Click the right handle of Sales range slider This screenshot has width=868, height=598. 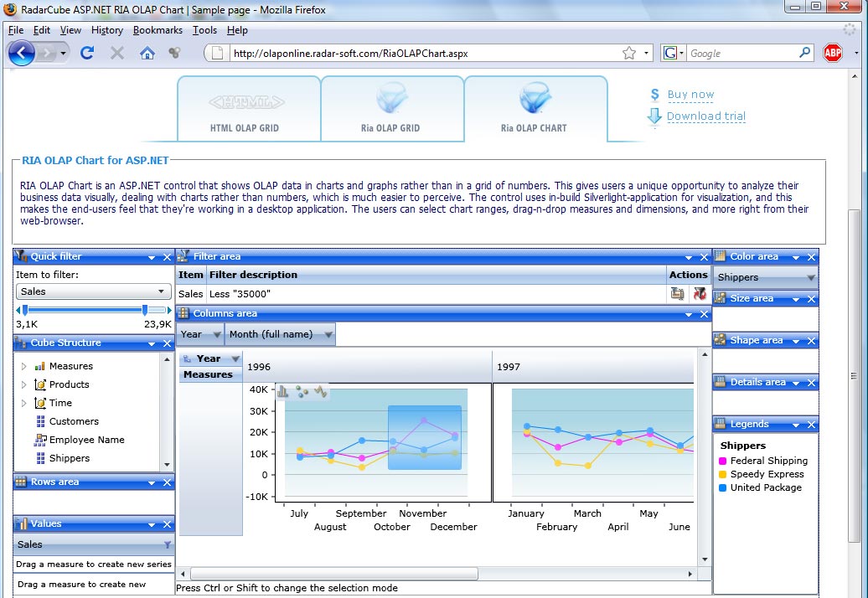point(144,310)
